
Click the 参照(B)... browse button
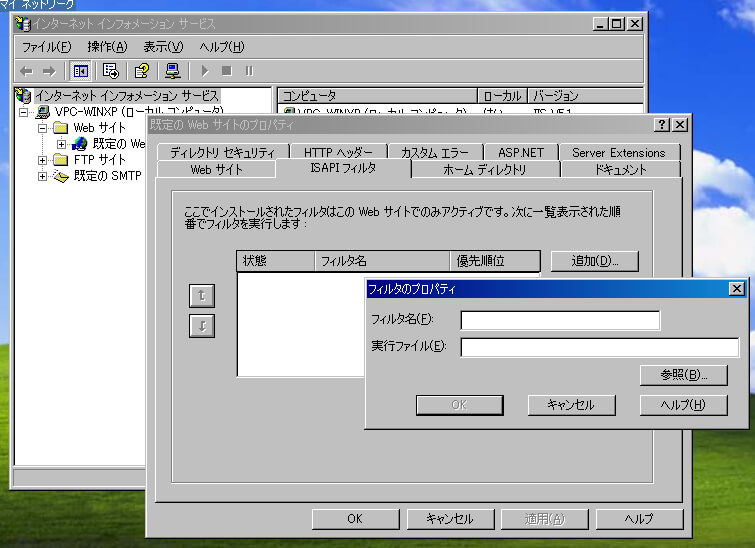pos(683,375)
